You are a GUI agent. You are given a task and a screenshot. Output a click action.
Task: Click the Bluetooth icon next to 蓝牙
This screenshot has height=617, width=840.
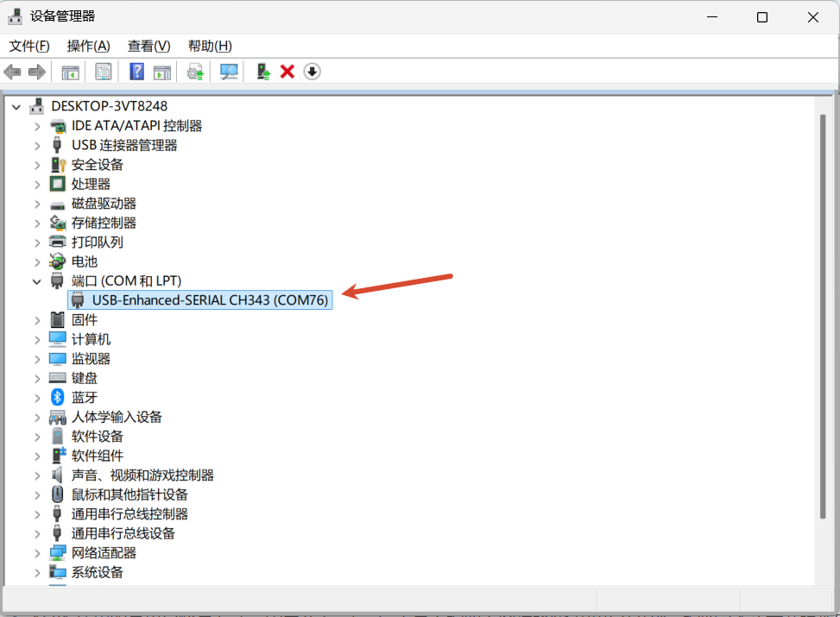pyautogui.click(x=57, y=398)
